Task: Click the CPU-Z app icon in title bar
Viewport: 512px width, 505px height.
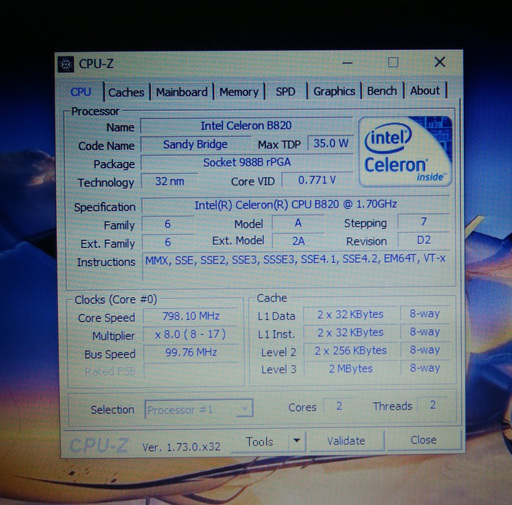Action: [x=66, y=64]
